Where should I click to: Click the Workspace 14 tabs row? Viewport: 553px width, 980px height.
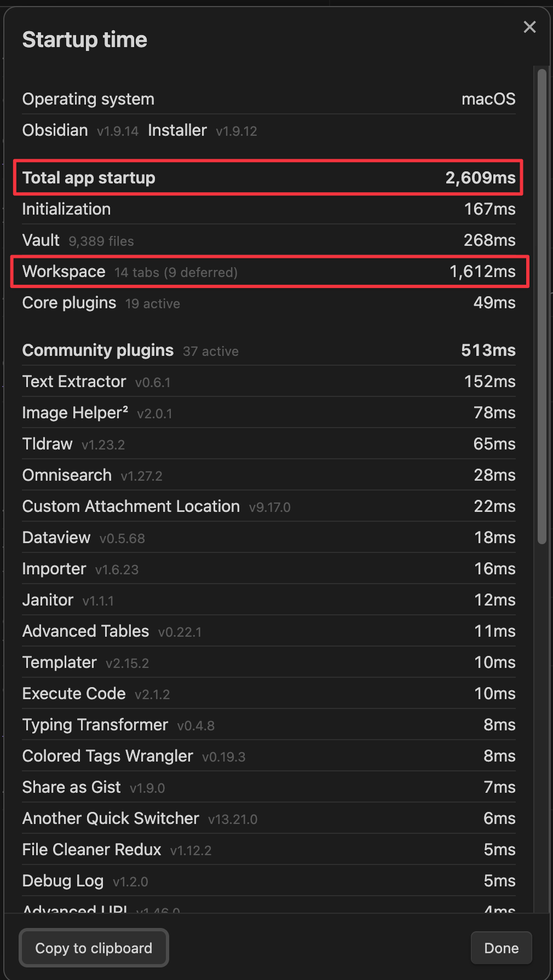pos(268,272)
